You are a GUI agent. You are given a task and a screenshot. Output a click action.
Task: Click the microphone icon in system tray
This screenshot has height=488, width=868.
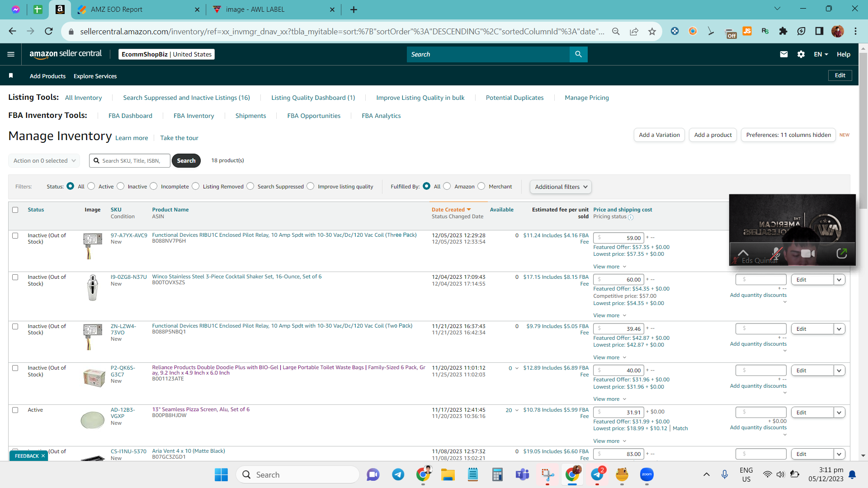tap(725, 474)
